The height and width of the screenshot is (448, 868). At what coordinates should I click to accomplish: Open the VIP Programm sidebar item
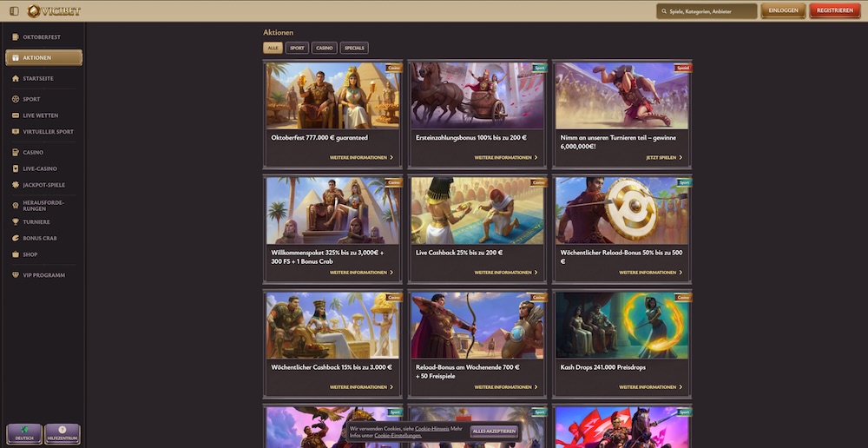(x=43, y=275)
